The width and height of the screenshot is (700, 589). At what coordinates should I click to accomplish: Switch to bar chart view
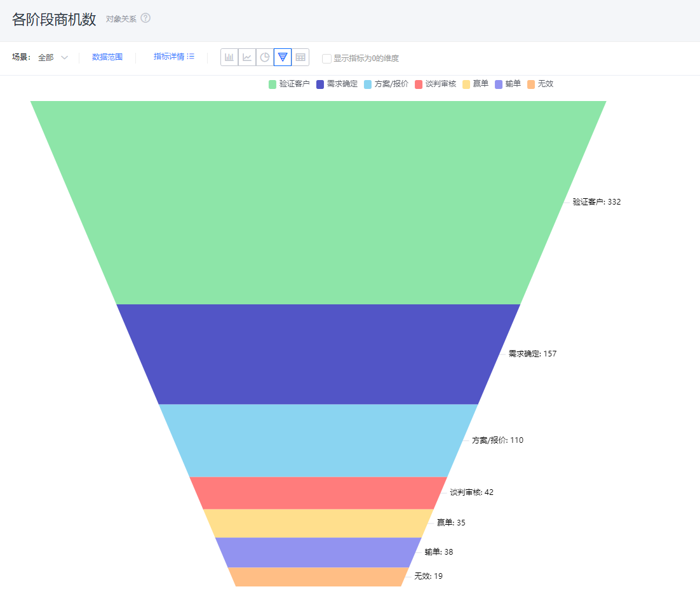[229, 57]
